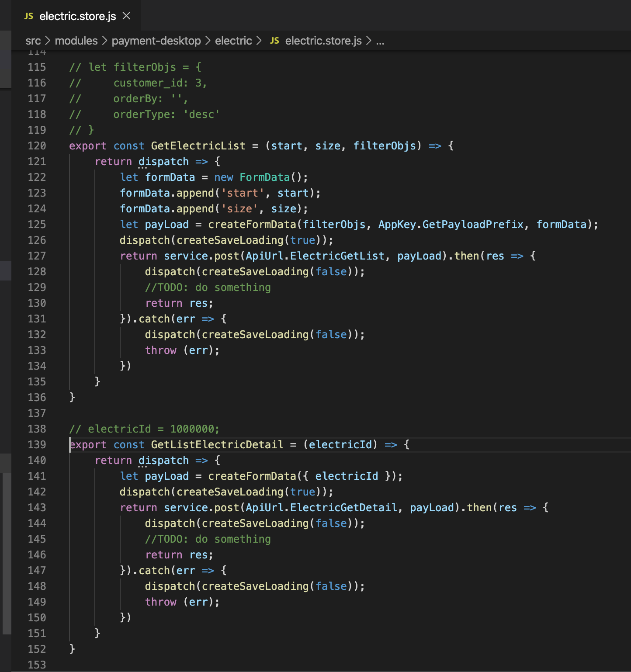Click the chevron between src and modules
This screenshot has height=672, width=631.
[x=48, y=41]
